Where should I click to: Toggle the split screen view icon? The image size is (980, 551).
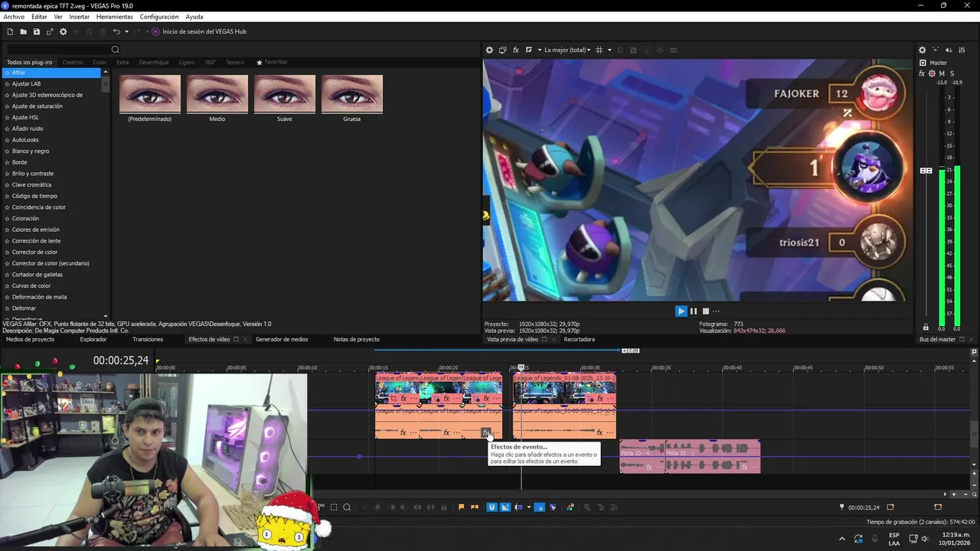pyautogui.click(x=529, y=50)
